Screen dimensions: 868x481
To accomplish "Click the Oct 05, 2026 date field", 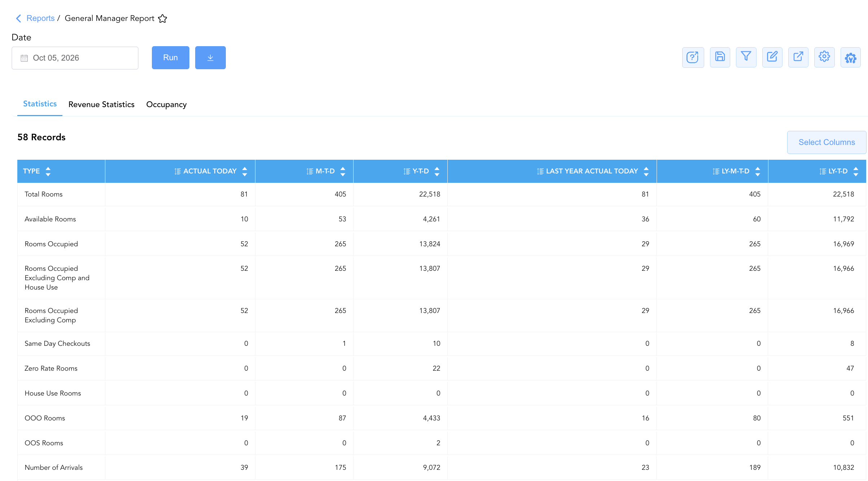I will (75, 58).
